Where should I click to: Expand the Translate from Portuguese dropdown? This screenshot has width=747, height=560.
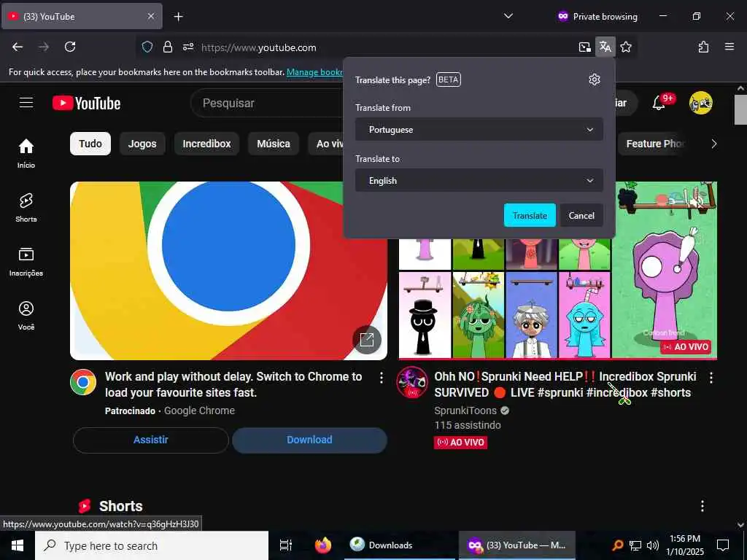point(479,130)
